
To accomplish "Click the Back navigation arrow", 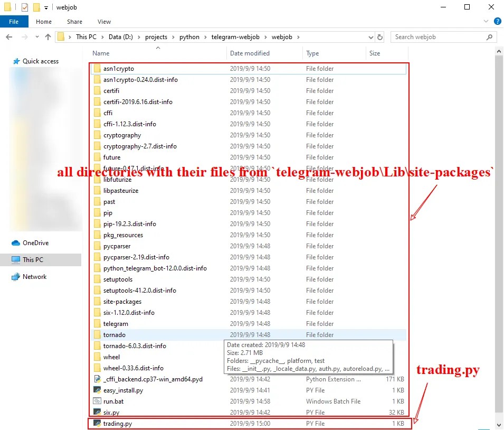I will tap(9, 37).
